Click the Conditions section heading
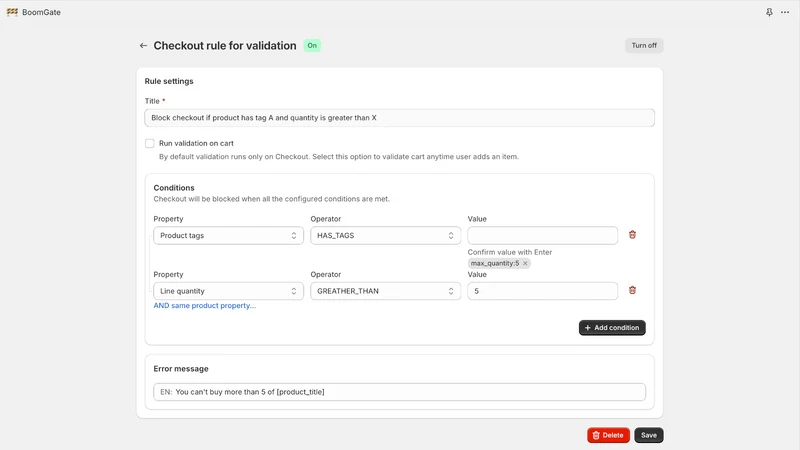 [174, 188]
